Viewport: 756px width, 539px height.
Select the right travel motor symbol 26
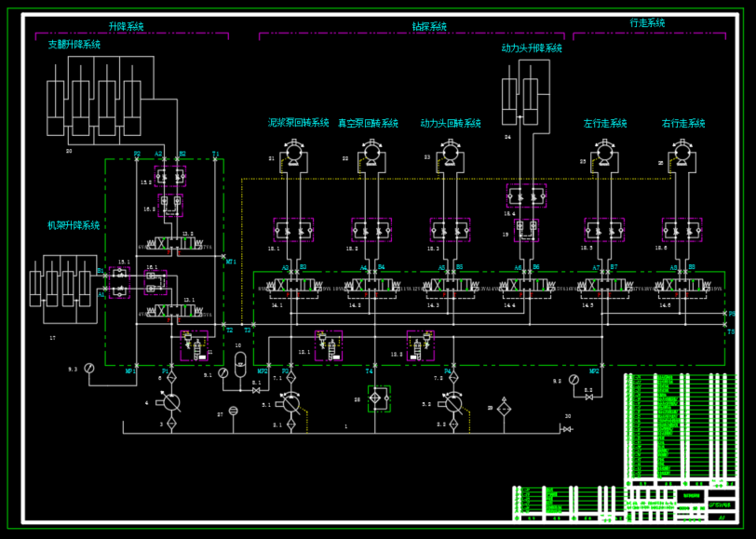click(682, 154)
